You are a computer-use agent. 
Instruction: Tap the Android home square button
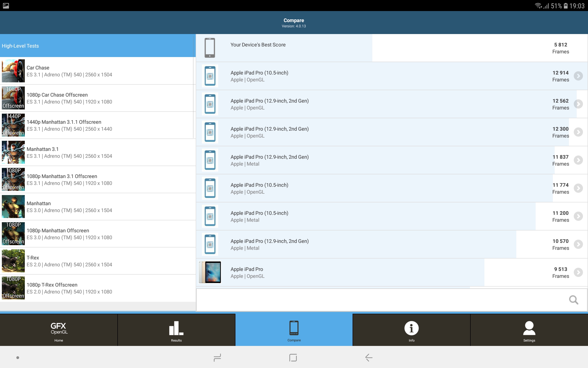click(x=293, y=357)
